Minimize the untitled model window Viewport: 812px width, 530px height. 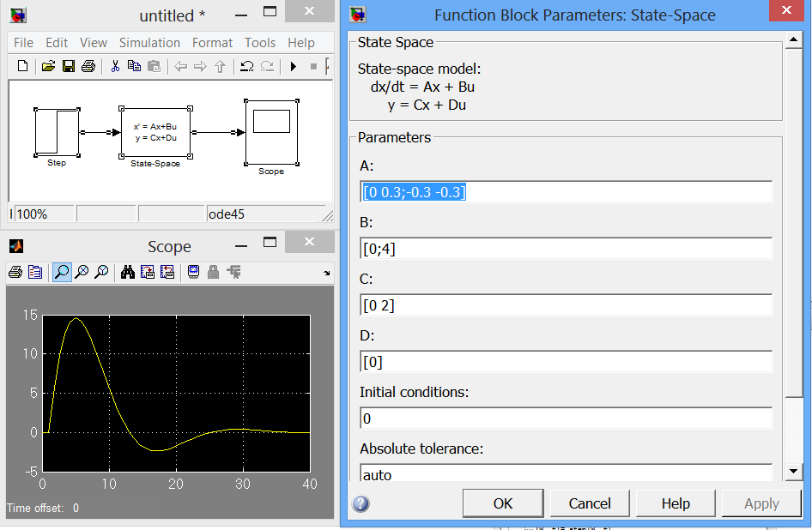tap(241, 15)
